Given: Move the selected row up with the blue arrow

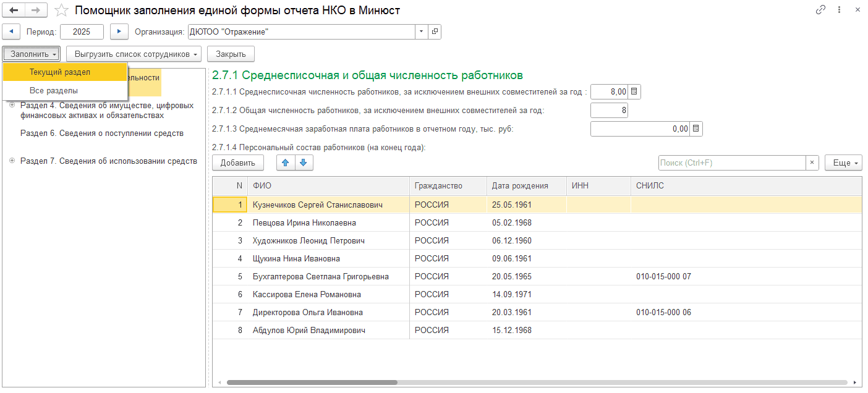Looking at the screenshot, I should [286, 163].
